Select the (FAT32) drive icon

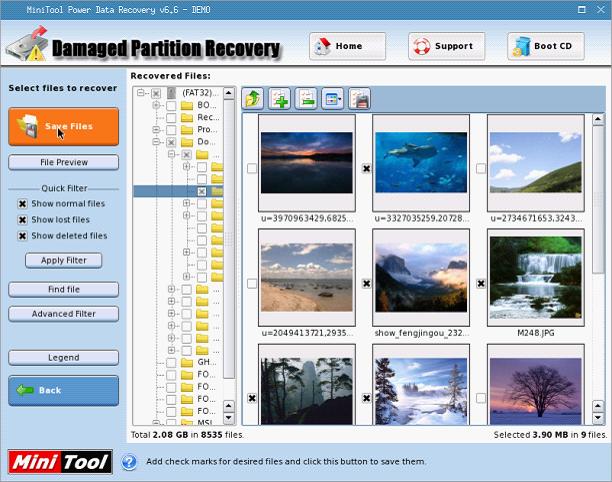tap(171, 93)
